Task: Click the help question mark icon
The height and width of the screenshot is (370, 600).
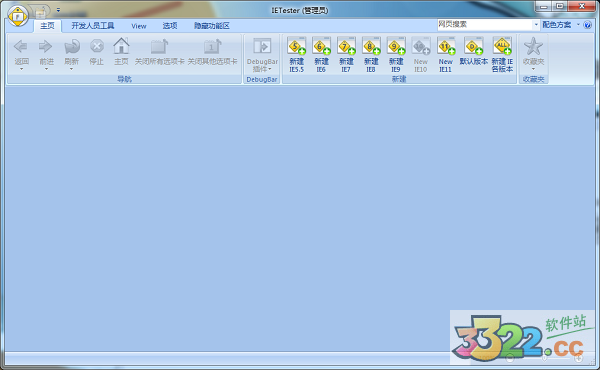Action: pyautogui.click(x=588, y=25)
